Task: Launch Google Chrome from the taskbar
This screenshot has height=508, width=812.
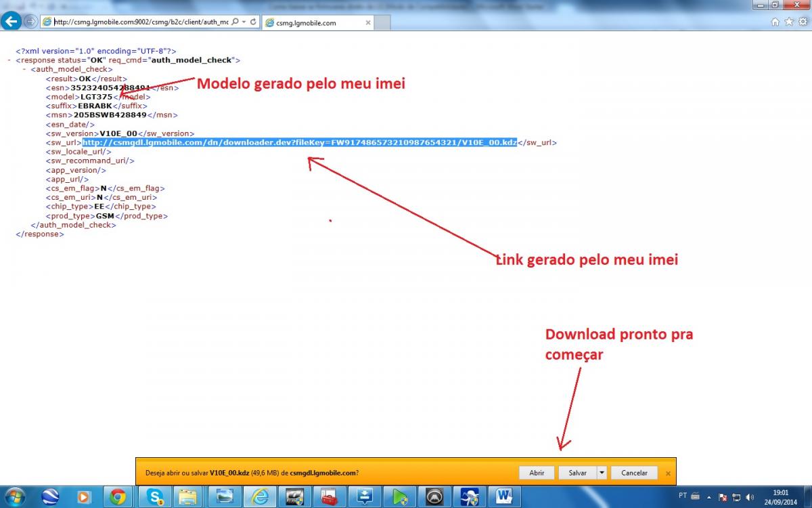Action: pos(118,496)
